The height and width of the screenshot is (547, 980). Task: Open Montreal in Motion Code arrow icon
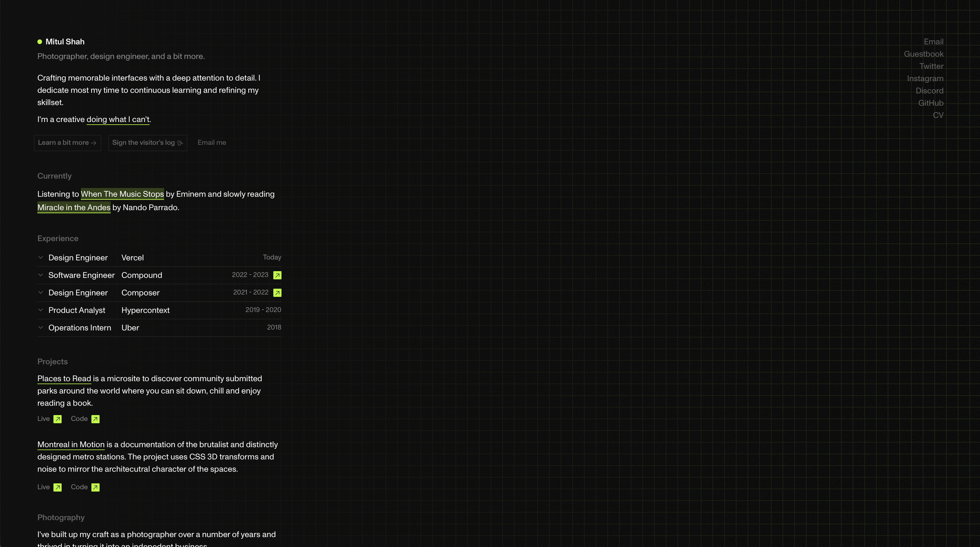[x=95, y=487]
